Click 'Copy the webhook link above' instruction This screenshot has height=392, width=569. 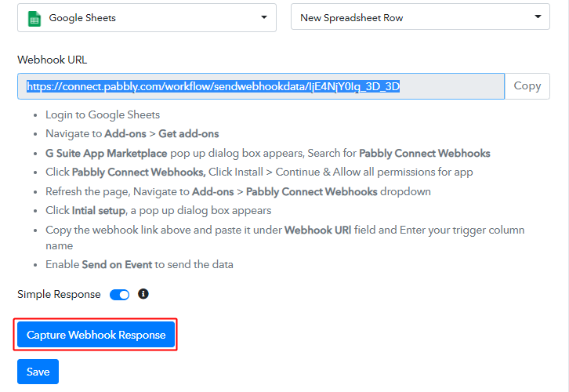(x=284, y=238)
